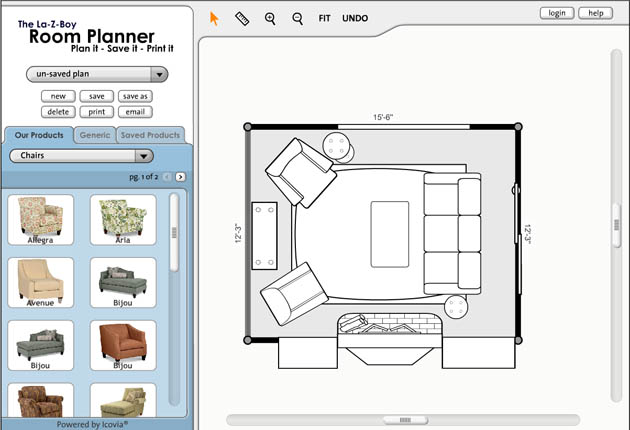Select the cabinet right of the fireplace
630x430 pixels.
click(479, 353)
